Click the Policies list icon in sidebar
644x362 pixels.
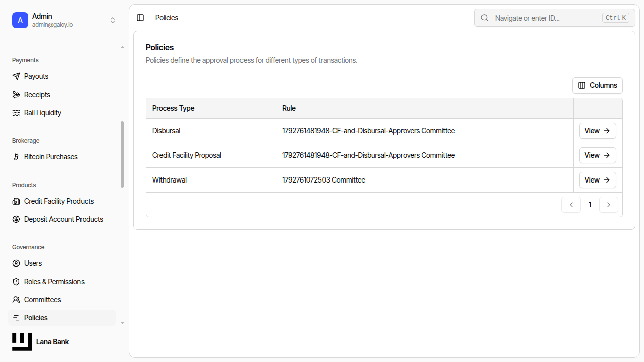click(16, 318)
